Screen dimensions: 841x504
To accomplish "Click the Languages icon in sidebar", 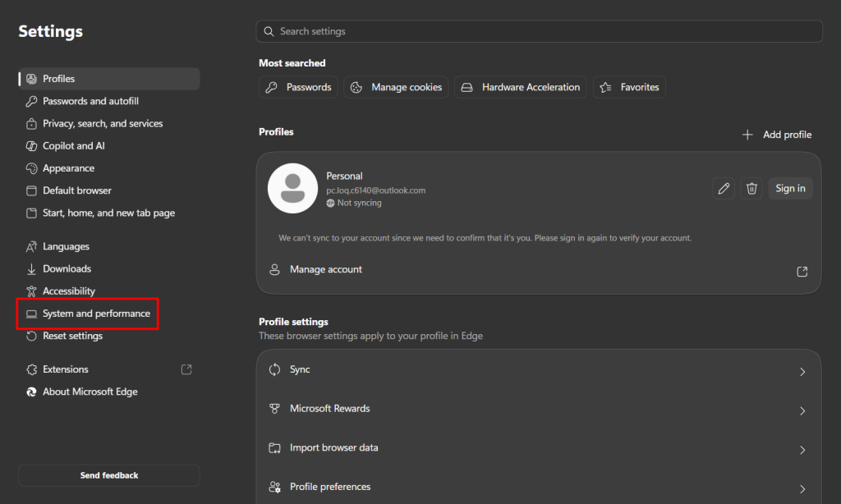I will (x=32, y=246).
